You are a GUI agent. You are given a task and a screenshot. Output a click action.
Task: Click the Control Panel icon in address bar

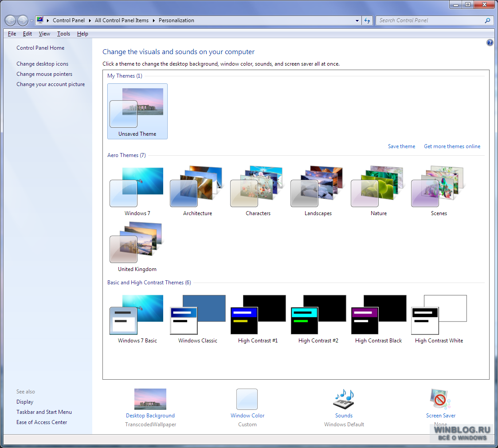coord(40,20)
